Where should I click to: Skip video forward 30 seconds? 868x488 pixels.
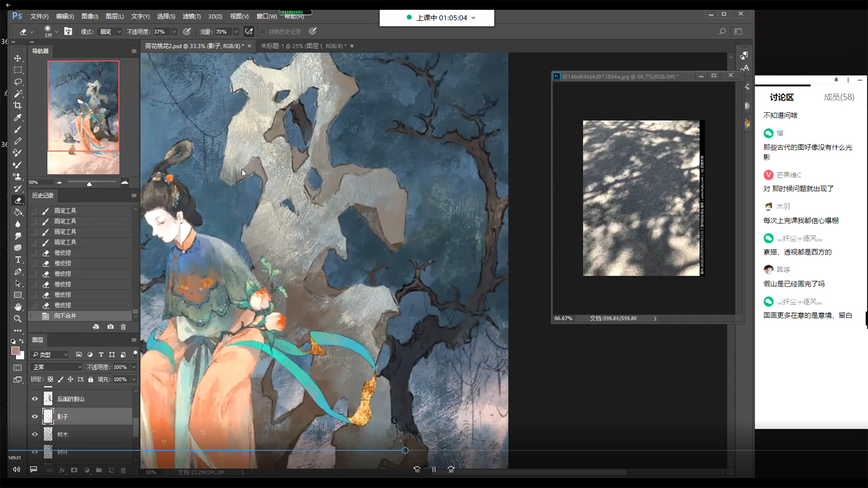click(451, 469)
